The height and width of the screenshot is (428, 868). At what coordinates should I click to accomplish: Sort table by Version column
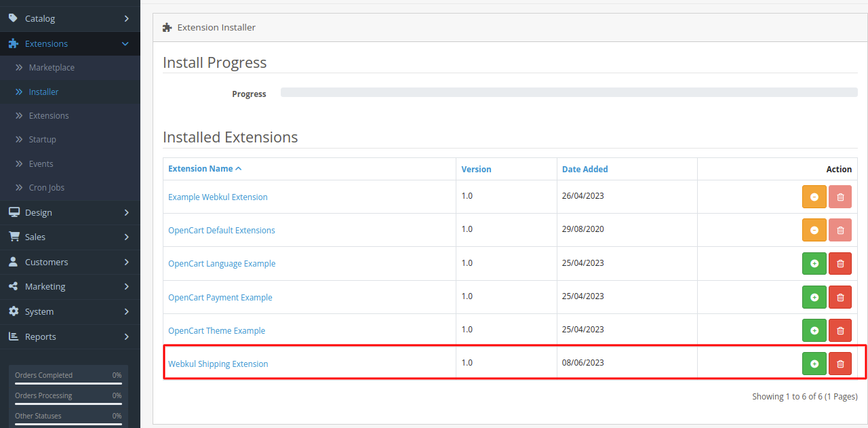coord(476,170)
